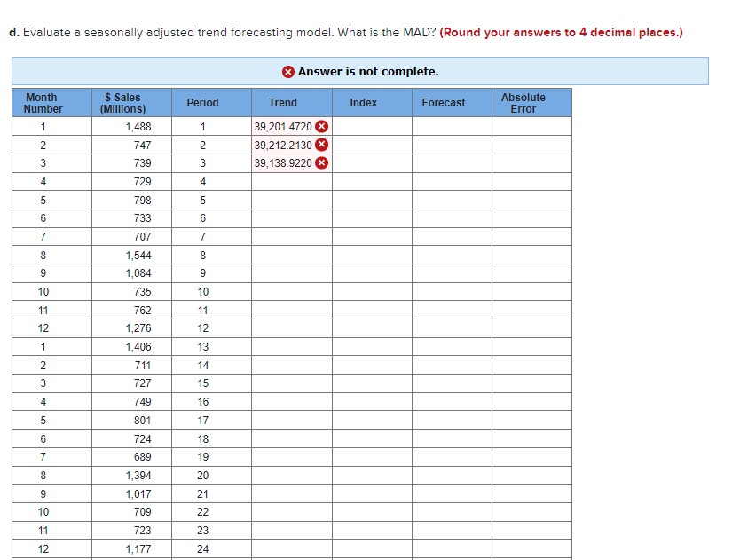This screenshot has width=748, height=560.
Task: Select the sales value 689
Action: [143, 457]
